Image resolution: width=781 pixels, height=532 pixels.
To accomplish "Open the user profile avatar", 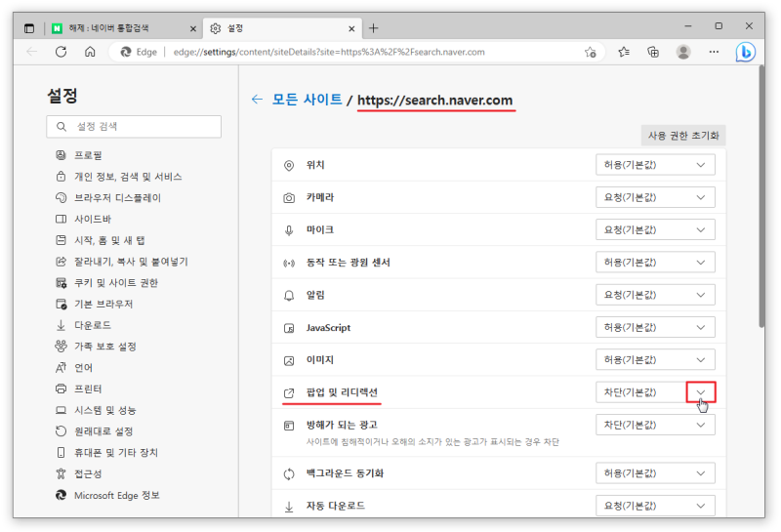I will [x=683, y=52].
